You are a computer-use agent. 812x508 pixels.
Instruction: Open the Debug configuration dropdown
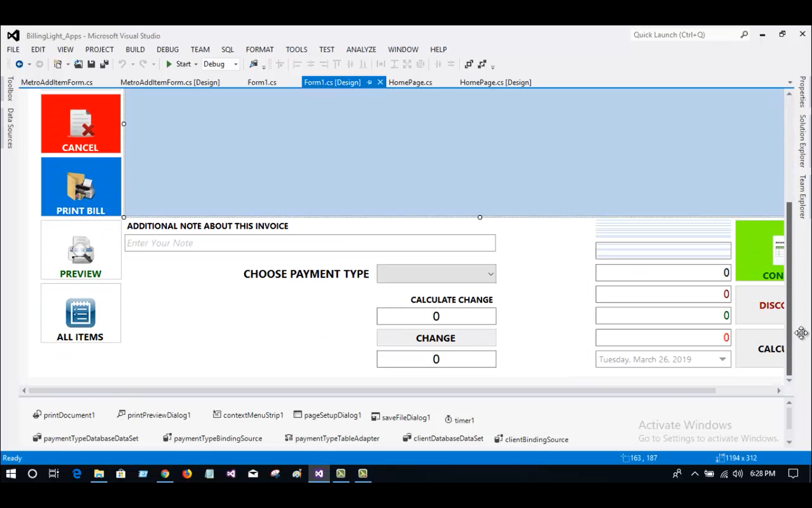pos(235,64)
